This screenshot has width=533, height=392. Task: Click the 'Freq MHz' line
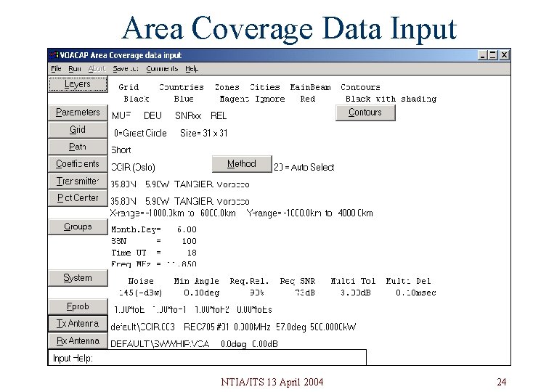[x=154, y=264]
